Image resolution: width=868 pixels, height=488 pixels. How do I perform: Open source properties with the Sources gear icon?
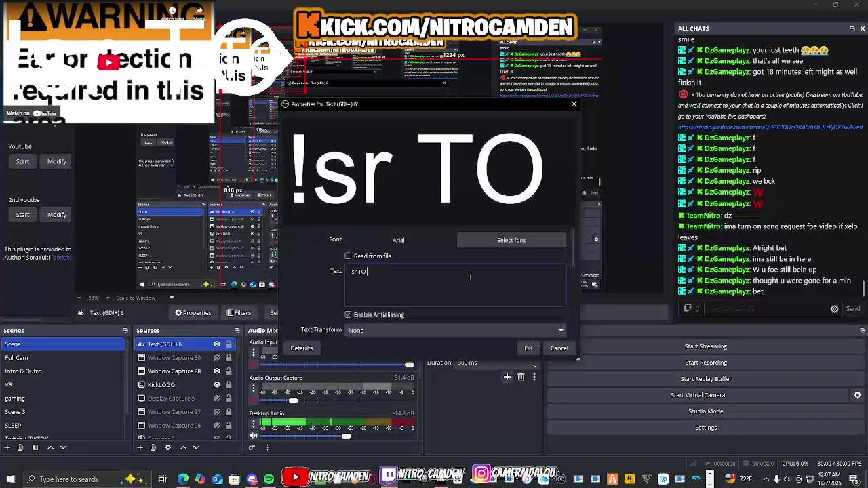(x=168, y=447)
